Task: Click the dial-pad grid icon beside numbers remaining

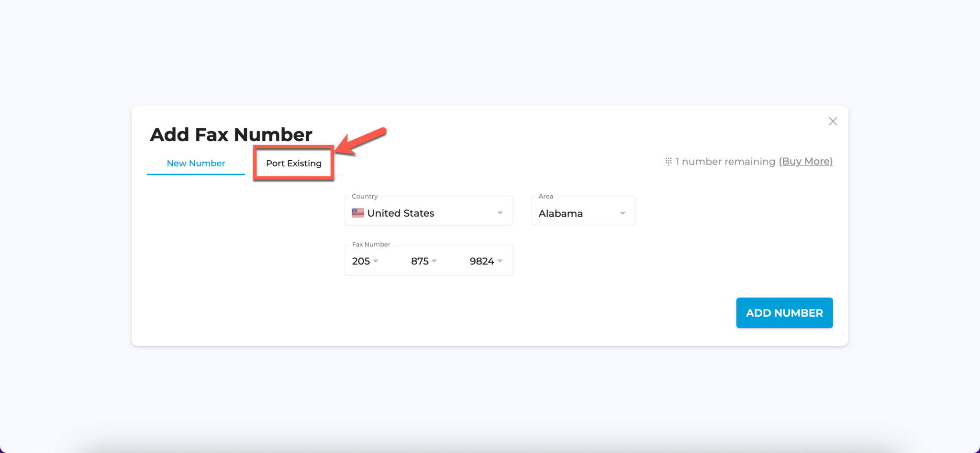Action: (668, 162)
